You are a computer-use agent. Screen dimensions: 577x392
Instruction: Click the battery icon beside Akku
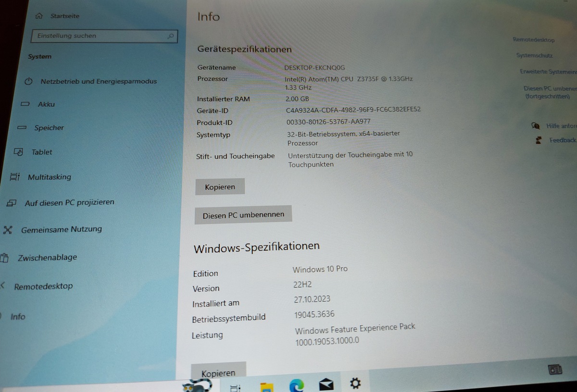tap(25, 104)
